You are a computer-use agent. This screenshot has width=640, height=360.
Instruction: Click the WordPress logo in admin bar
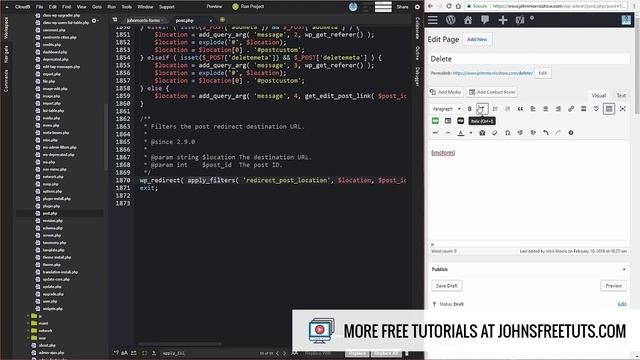click(x=451, y=20)
